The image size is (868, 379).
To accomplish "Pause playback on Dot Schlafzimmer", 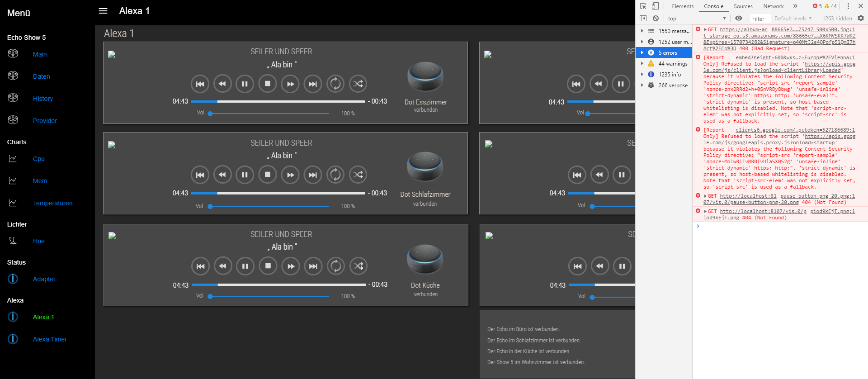I will click(x=245, y=175).
